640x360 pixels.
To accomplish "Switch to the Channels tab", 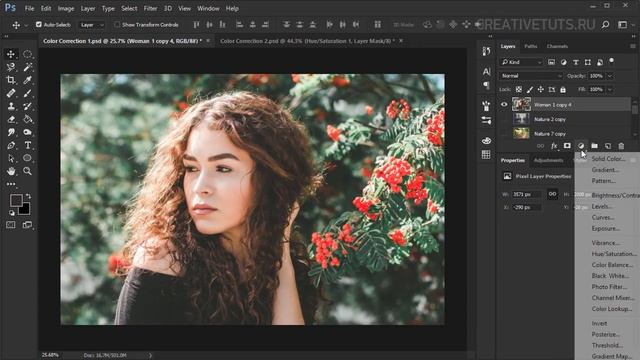I will [557, 46].
